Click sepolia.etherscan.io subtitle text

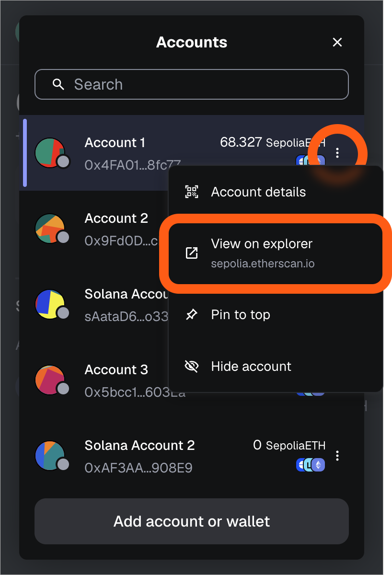tap(263, 264)
